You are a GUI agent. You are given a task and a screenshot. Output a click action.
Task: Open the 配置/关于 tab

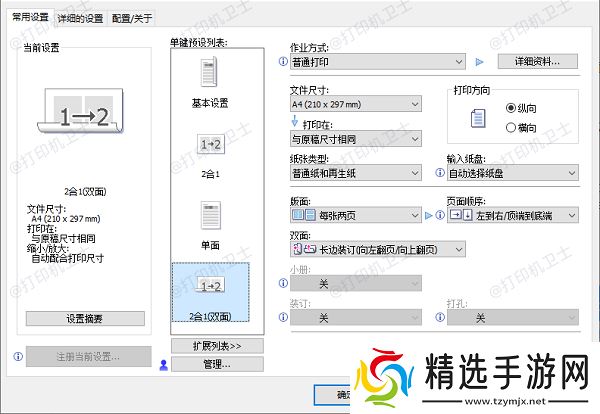[132, 18]
